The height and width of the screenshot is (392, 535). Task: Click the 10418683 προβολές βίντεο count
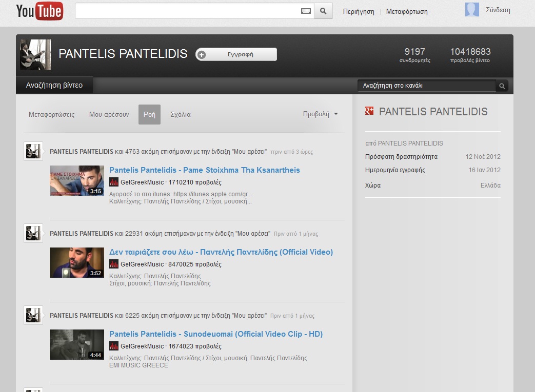(x=470, y=55)
